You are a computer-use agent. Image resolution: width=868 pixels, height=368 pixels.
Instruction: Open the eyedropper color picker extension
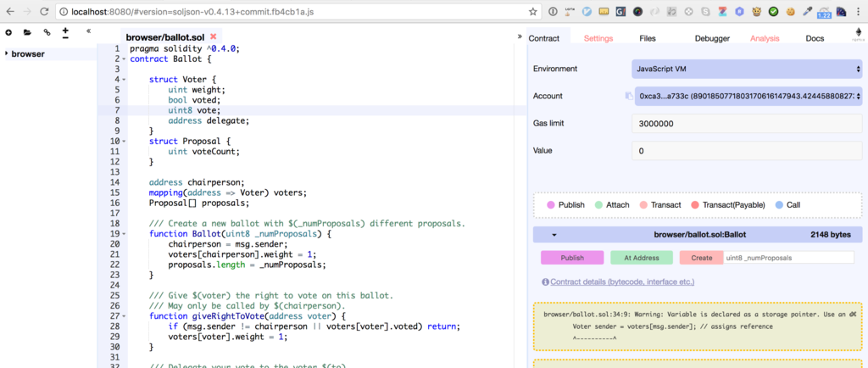coord(807,11)
